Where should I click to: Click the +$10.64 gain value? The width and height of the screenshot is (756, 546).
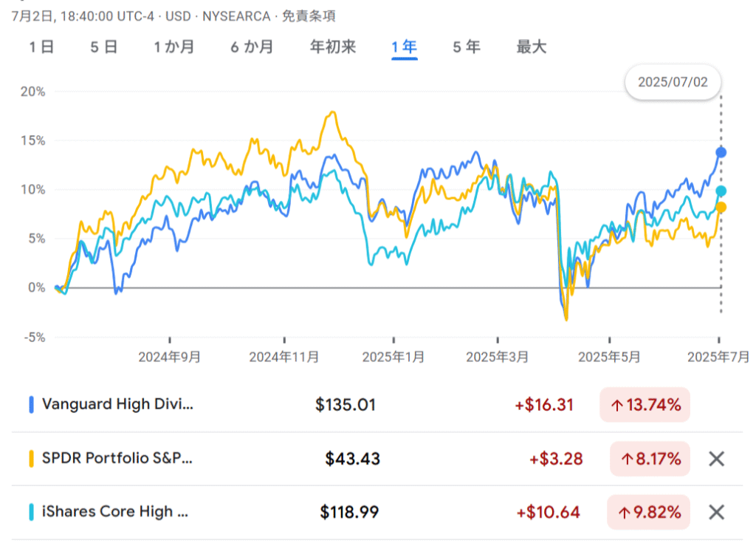[548, 512]
